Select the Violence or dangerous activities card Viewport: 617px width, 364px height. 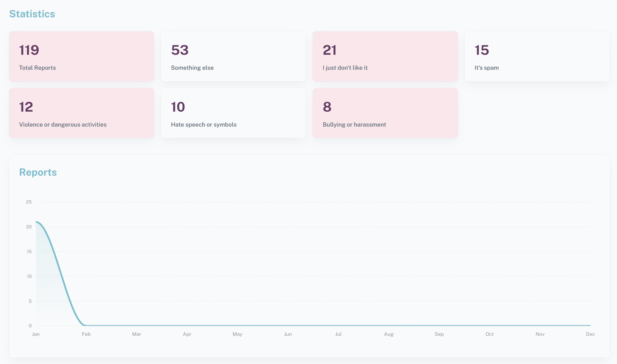tap(81, 113)
